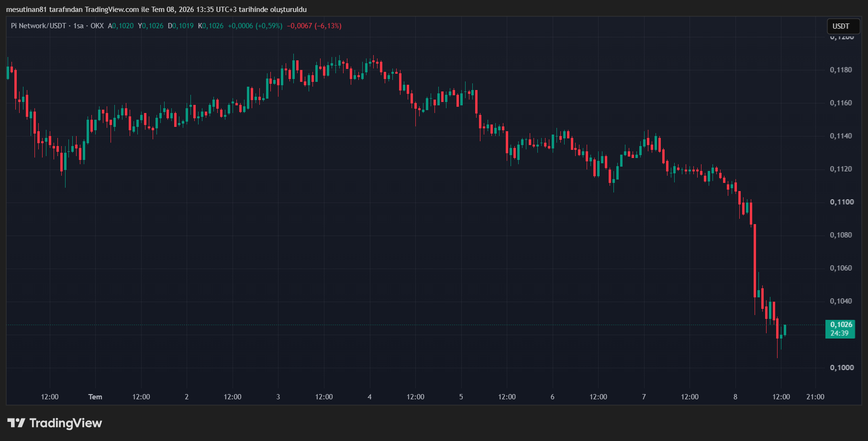Click day 4 marker on time axis
Screen dimensions: 868x441
click(x=369, y=397)
